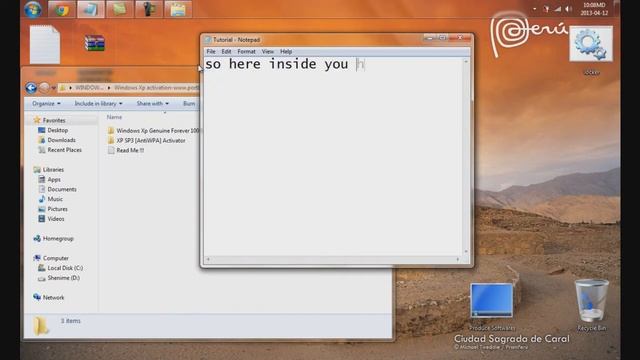Screen dimensions: 640x360
Task: Select Homegroup in navigation pane
Action: tap(58, 238)
